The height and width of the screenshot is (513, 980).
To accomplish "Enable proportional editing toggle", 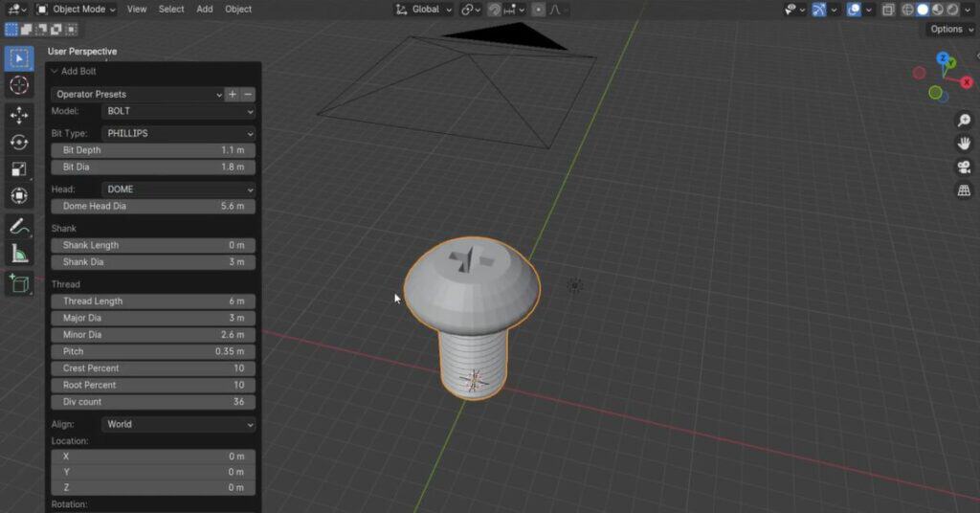I will (538, 10).
